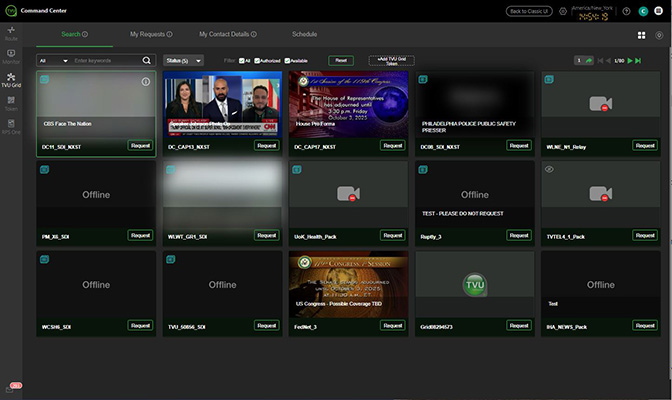Open the Schedule tab
Screen dimensions: 672x400
pyautogui.click(x=304, y=34)
